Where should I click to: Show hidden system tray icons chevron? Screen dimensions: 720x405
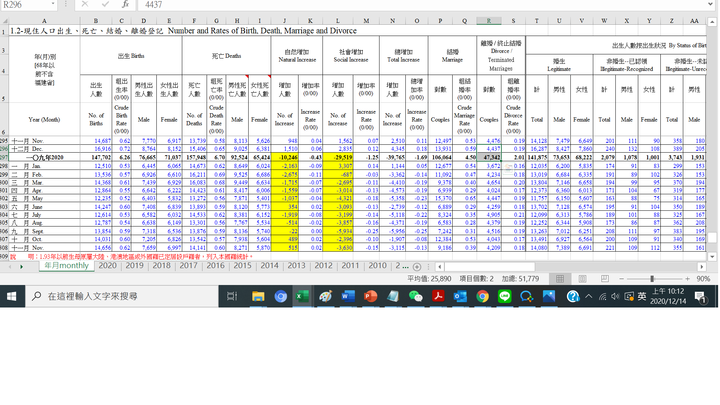[x=588, y=297]
